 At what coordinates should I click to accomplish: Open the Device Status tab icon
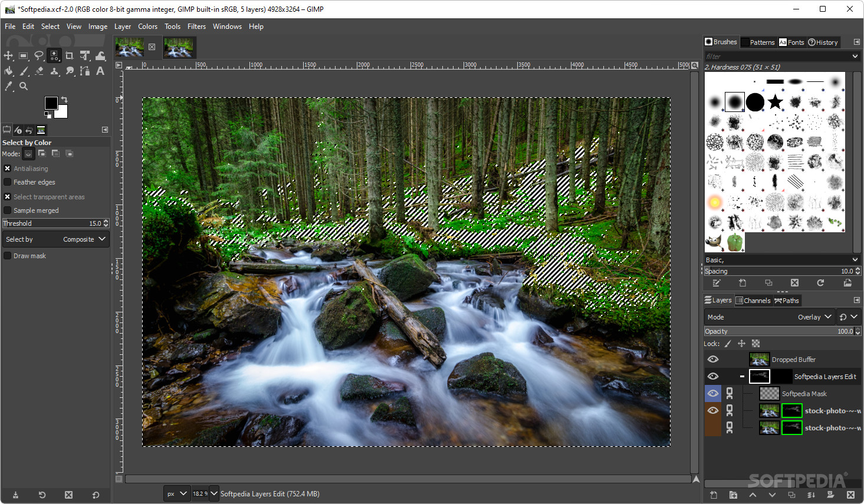18,130
